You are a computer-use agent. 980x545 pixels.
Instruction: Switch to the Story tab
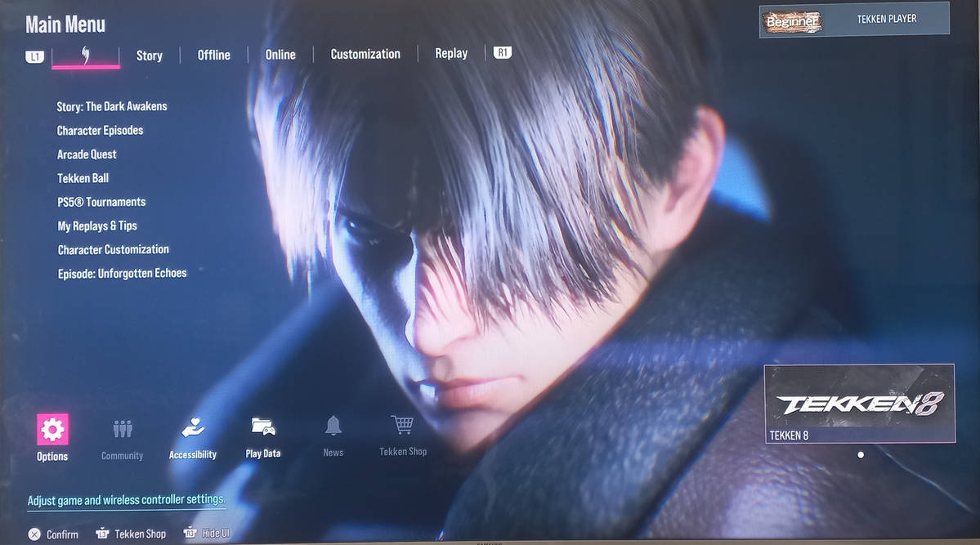click(x=150, y=56)
